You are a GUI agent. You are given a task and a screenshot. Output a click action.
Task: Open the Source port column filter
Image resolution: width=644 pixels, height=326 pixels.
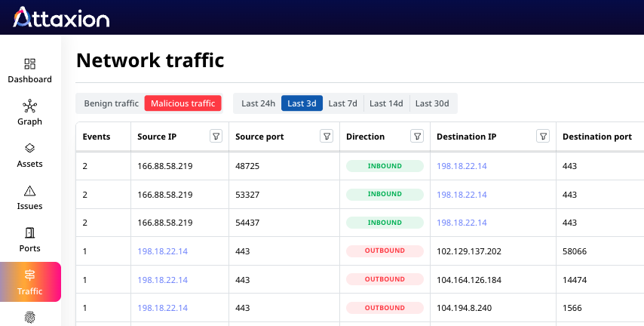point(327,137)
